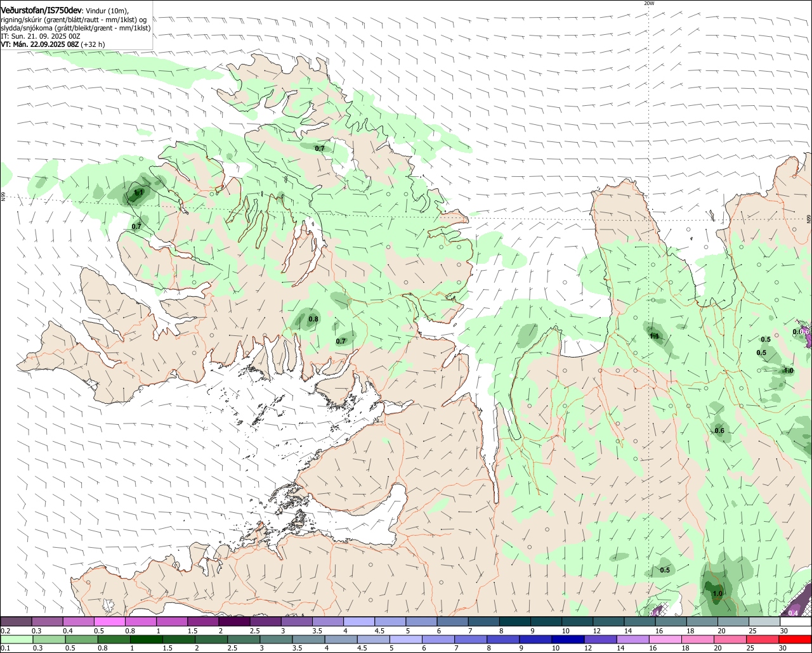This screenshot has height=653, width=812.
Task: Click the 'slydda/snjókoma' legend description line
Action: [75, 28]
